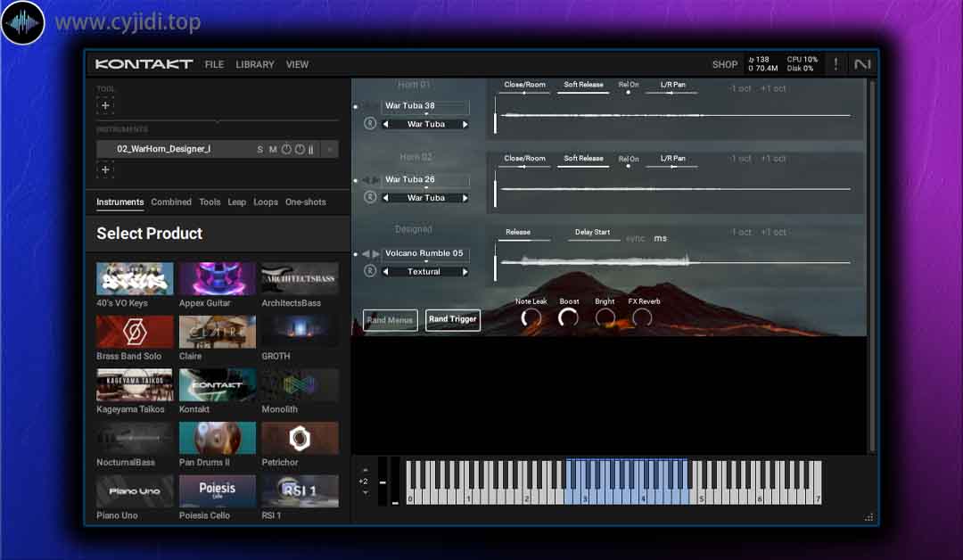Open the FILE menu

214,64
